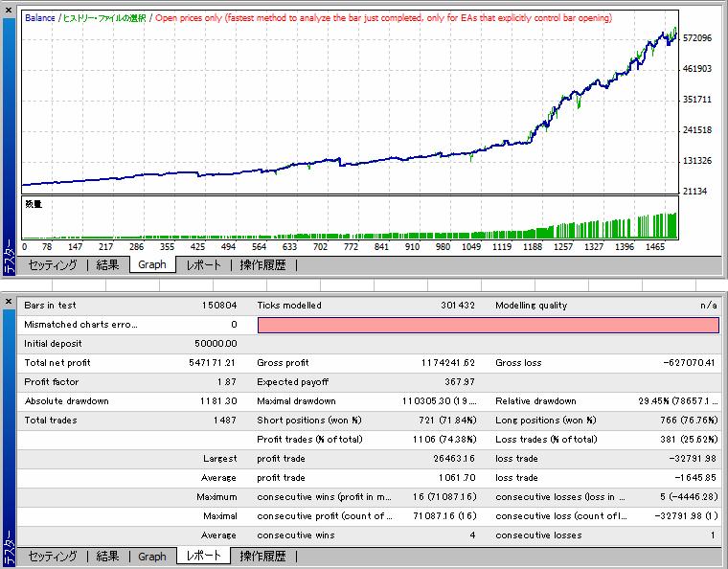Select largest profit trade value 26463.16

[454, 459]
